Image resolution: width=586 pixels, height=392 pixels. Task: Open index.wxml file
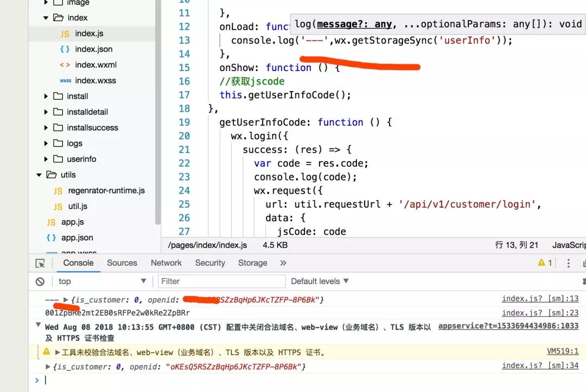click(95, 65)
